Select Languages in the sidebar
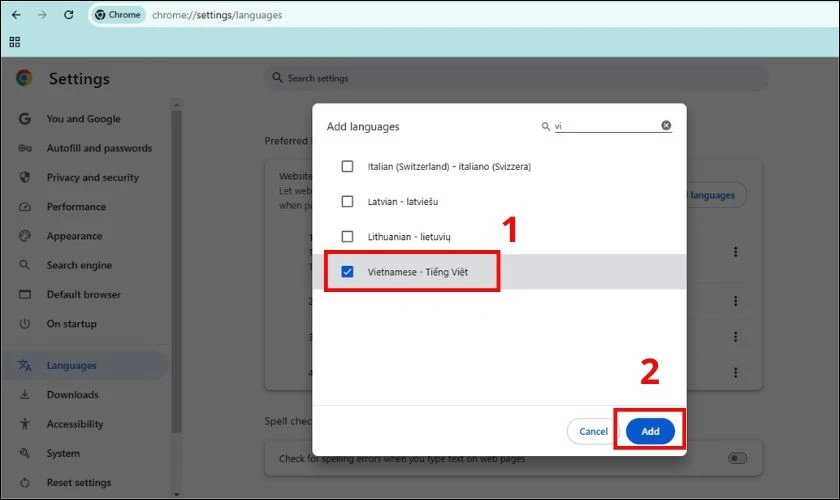The width and height of the screenshot is (840, 500). pyautogui.click(x=86, y=365)
